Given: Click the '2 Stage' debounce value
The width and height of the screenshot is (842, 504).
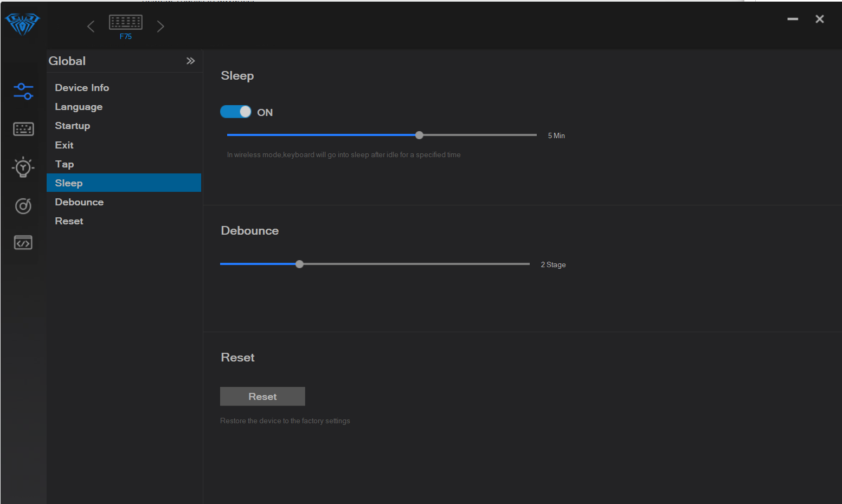Looking at the screenshot, I should tap(553, 264).
